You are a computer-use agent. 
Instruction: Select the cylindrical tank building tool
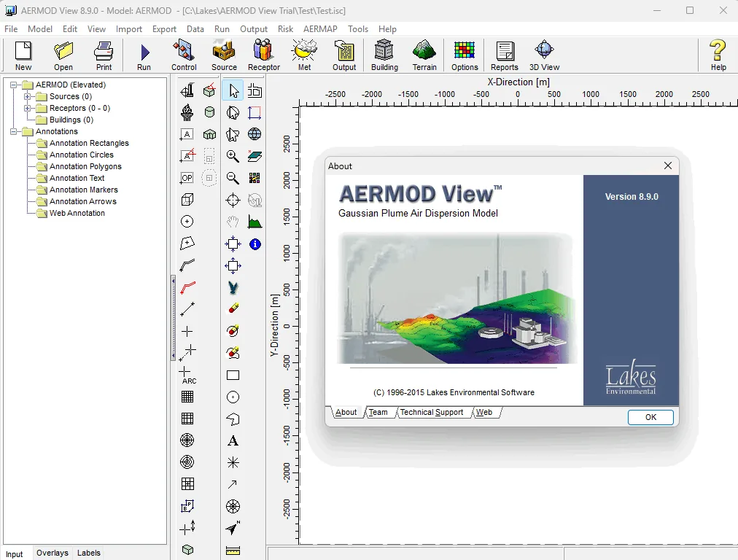(209, 112)
